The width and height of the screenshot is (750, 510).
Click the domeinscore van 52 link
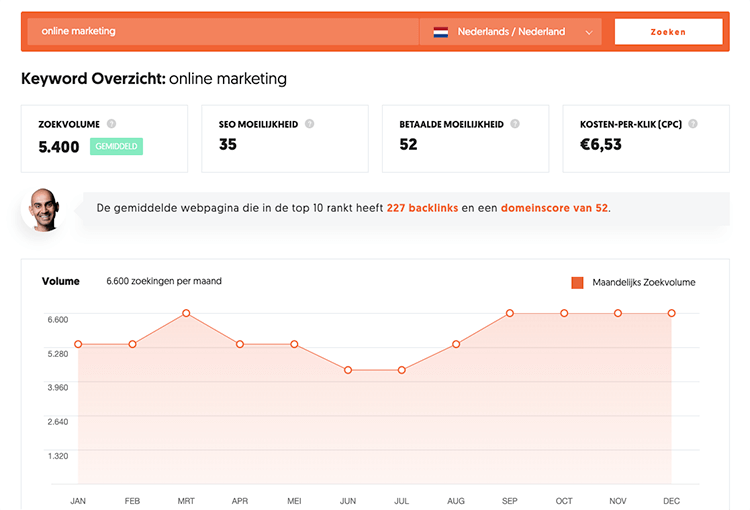point(554,208)
